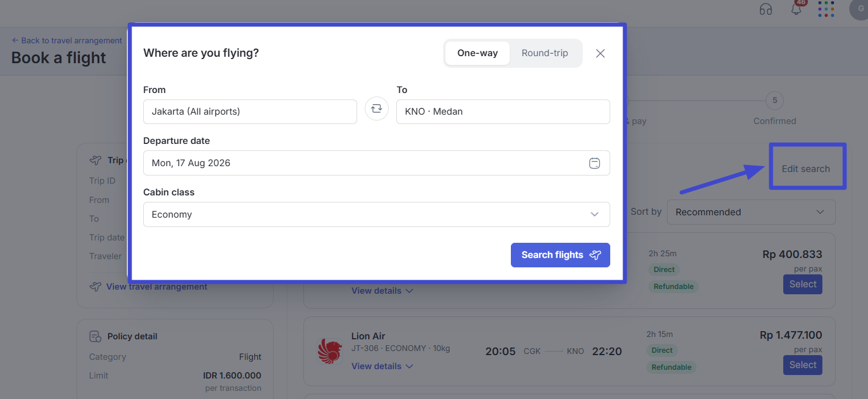Image resolution: width=868 pixels, height=399 pixels.
Task: Select the Rp 1.477.100 Lion Air flight
Action: pyautogui.click(x=803, y=365)
